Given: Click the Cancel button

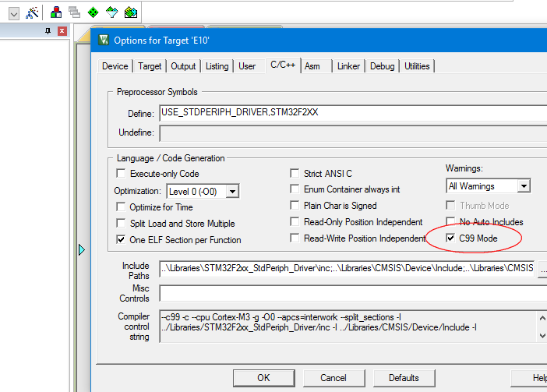Looking at the screenshot, I should pos(333,378).
